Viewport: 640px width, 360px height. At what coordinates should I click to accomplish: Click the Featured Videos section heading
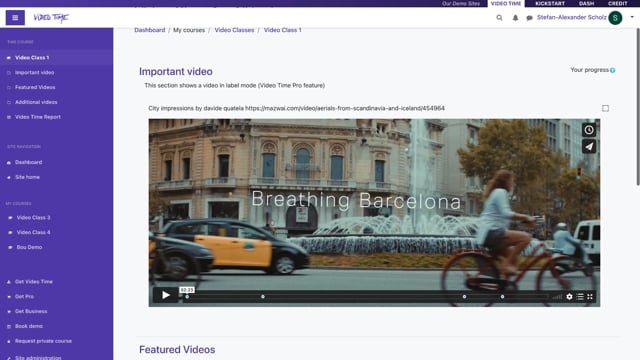(x=177, y=350)
